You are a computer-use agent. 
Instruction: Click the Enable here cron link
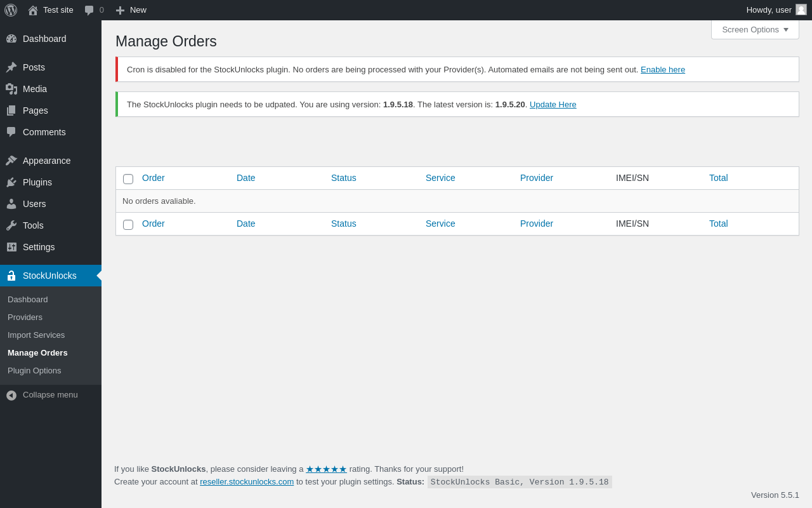click(663, 69)
